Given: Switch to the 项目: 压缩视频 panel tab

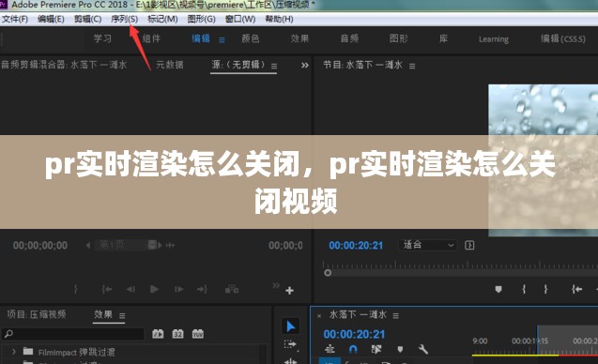Looking at the screenshot, I should click(x=37, y=314).
